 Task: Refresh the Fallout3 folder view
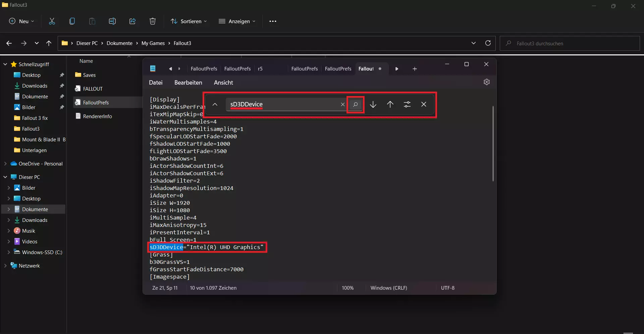click(488, 43)
